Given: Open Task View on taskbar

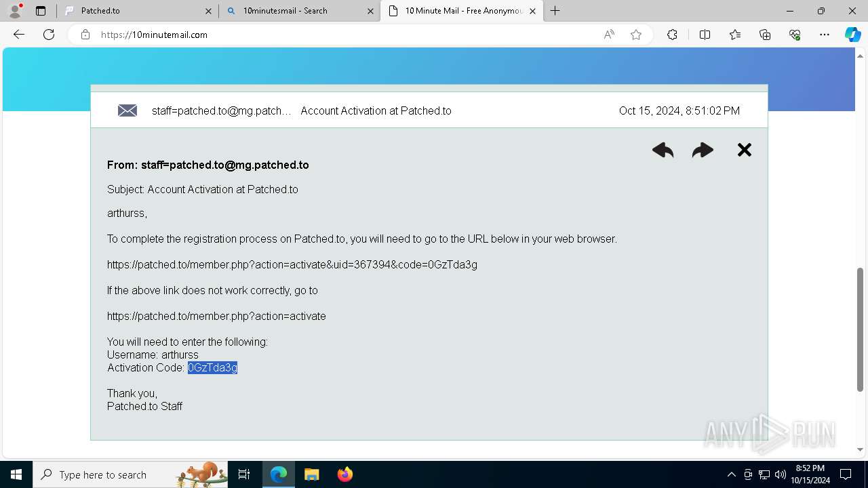Looking at the screenshot, I should 244,474.
